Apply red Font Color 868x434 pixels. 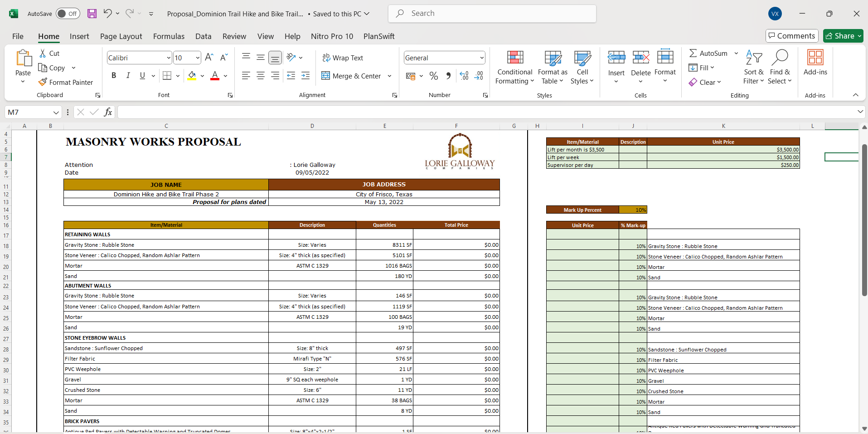tap(215, 76)
